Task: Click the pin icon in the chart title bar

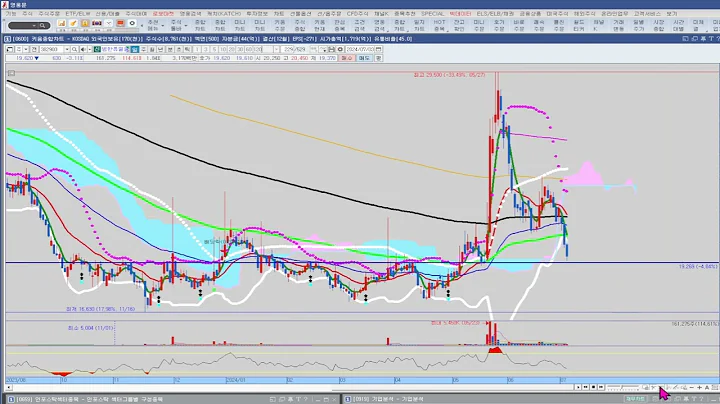Action: 703,39
